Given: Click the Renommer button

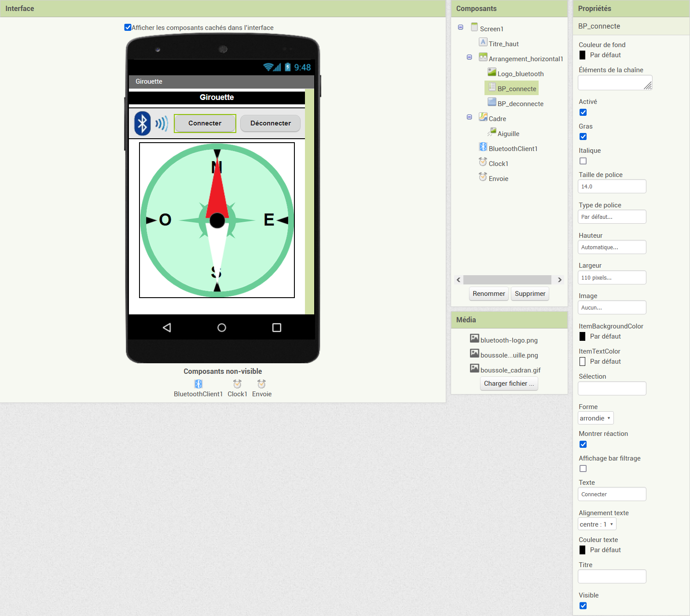Looking at the screenshot, I should (x=489, y=294).
